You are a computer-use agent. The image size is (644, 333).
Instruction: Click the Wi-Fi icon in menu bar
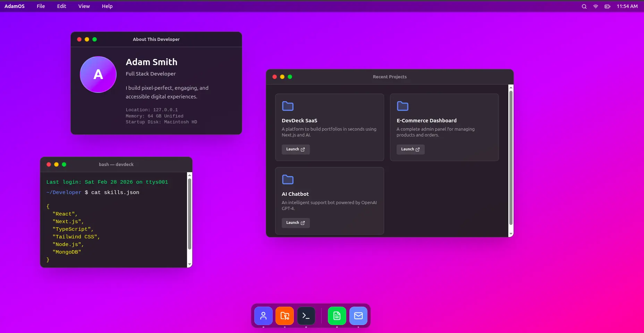tap(596, 6)
